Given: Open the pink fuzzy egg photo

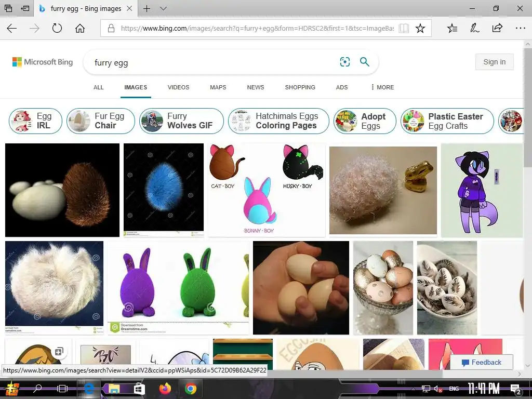Looking at the screenshot, I should (383, 190).
